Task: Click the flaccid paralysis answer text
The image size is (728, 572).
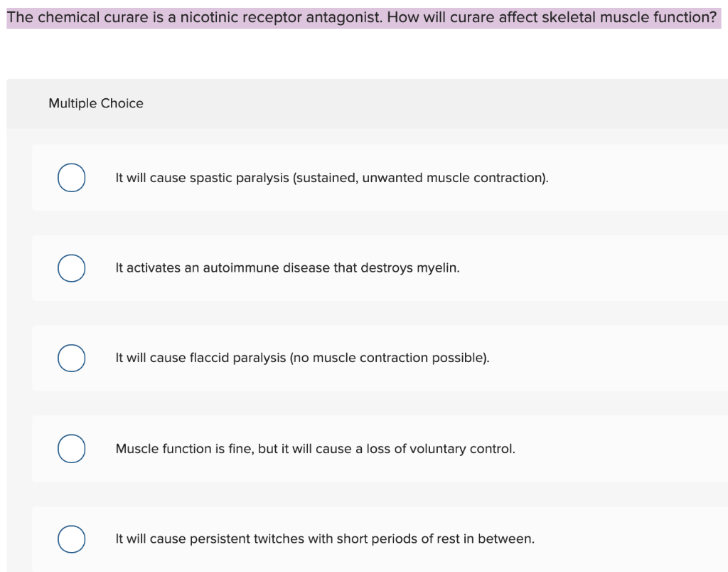Action: click(x=301, y=358)
